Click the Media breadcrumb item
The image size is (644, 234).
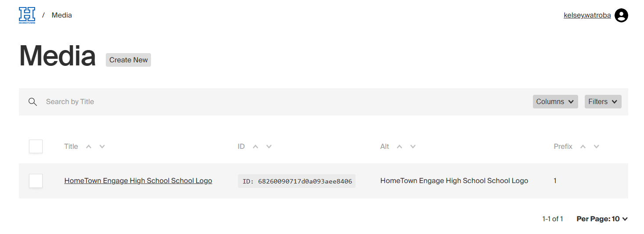(62, 15)
